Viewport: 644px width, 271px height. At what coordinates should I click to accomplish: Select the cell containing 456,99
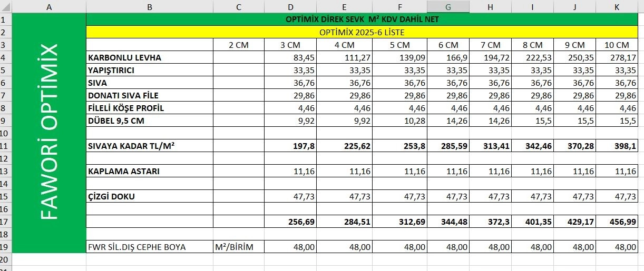[x=616, y=222]
